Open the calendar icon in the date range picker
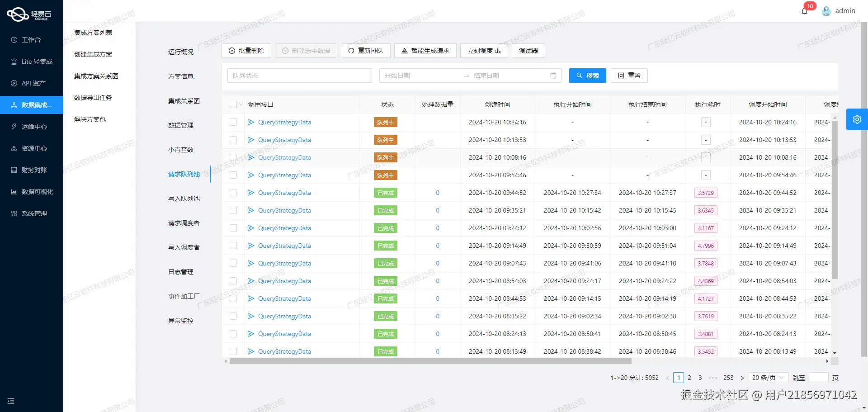 click(x=553, y=76)
